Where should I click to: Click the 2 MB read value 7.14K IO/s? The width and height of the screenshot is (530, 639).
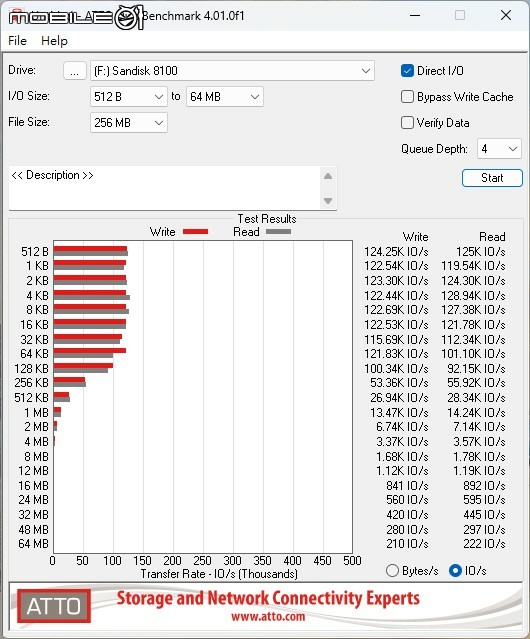pyautogui.click(x=479, y=427)
